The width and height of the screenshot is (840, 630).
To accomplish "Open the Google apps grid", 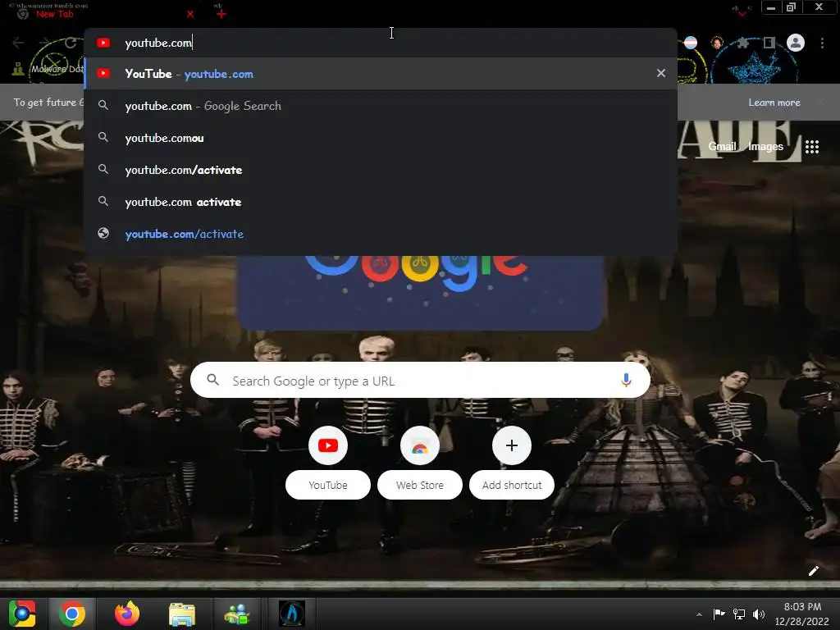I will pos(811,146).
